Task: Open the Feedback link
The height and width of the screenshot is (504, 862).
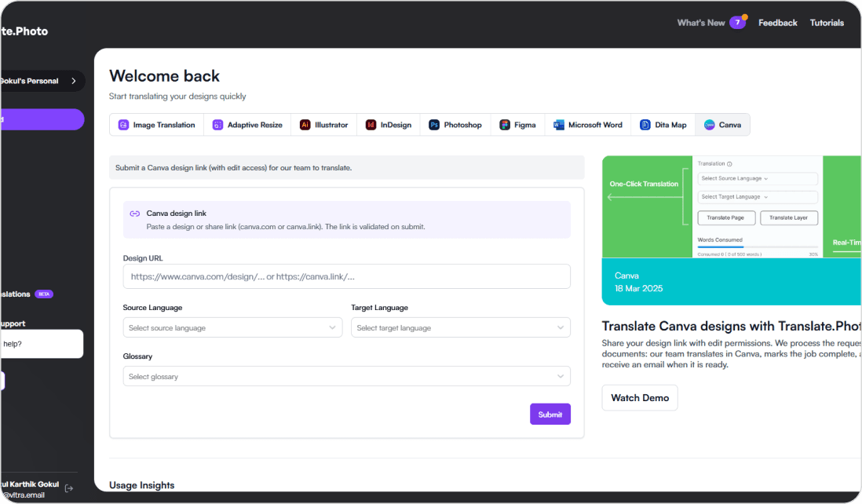Action: (777, 23)
